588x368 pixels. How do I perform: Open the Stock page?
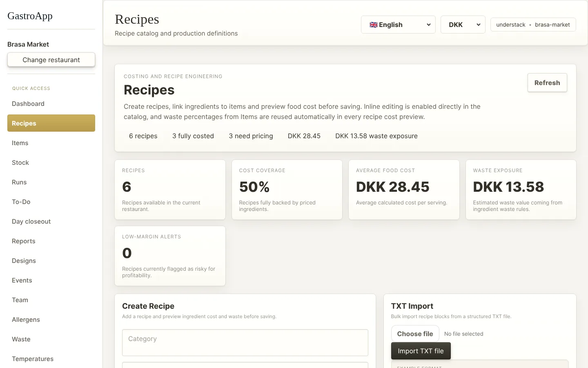51,163
